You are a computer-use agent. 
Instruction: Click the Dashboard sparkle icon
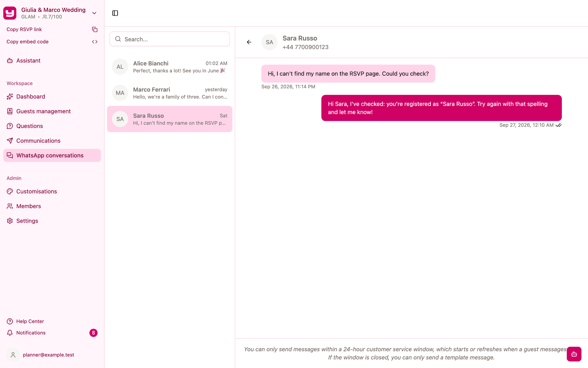(10, 96)
